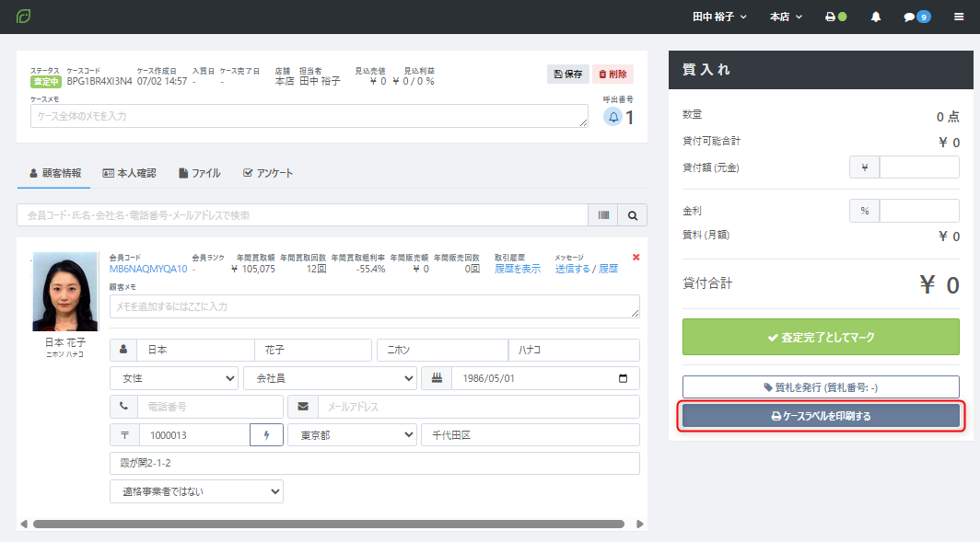Viewport: 980px width, 542px height.
Task: Click the horizontal scrollbar left arrow
Action: point(24,524)
